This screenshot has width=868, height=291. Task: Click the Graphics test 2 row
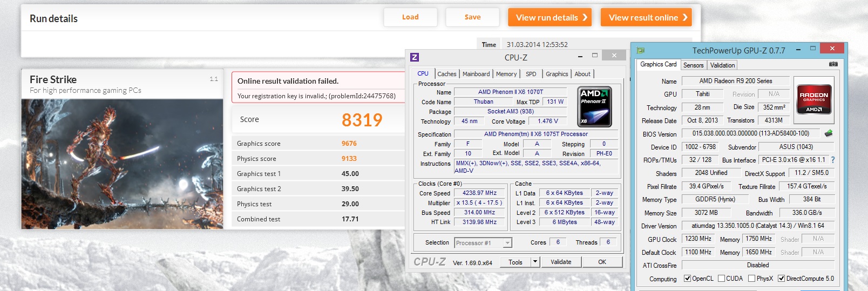pyautogui.click(x=318, y=189)
